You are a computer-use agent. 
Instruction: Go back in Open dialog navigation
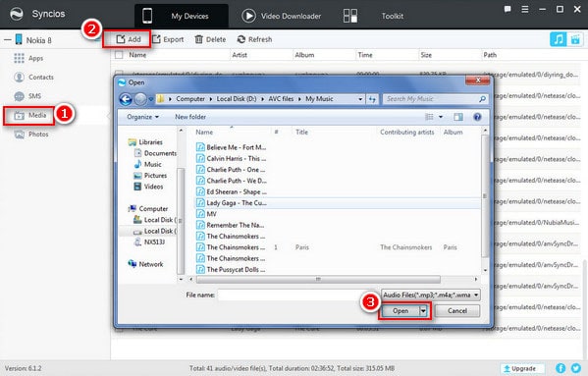click(126, 99)
